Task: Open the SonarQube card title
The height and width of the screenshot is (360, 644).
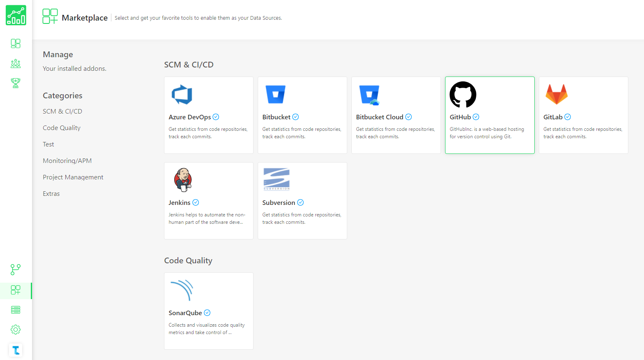Action: coord(185,313)
